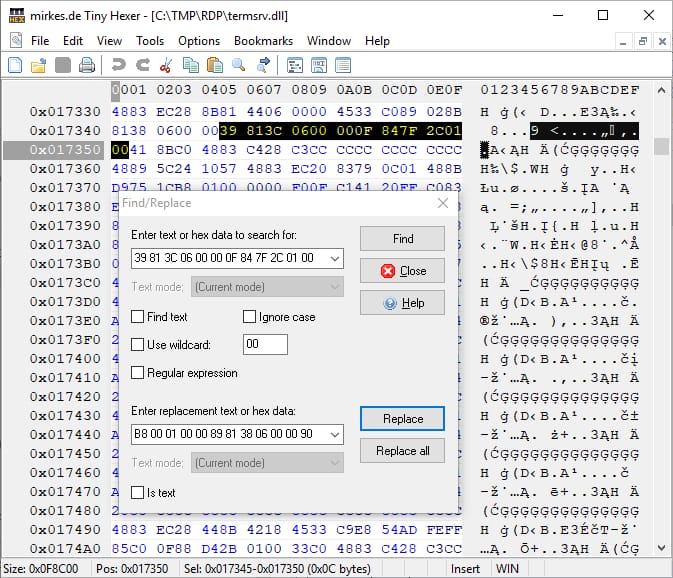Click the Cut scissors icon
Viewport: 673px width, 578px height.
click(166, 65)
